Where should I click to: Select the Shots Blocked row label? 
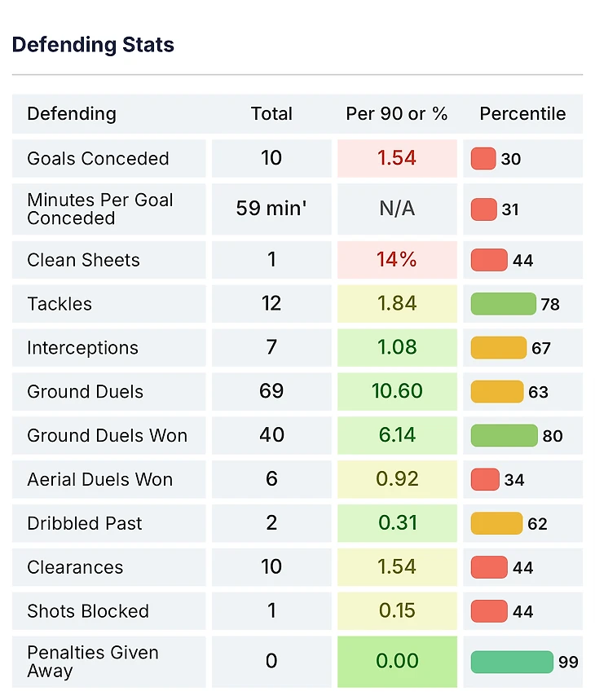pyautogui.click(x=88, y=611)
